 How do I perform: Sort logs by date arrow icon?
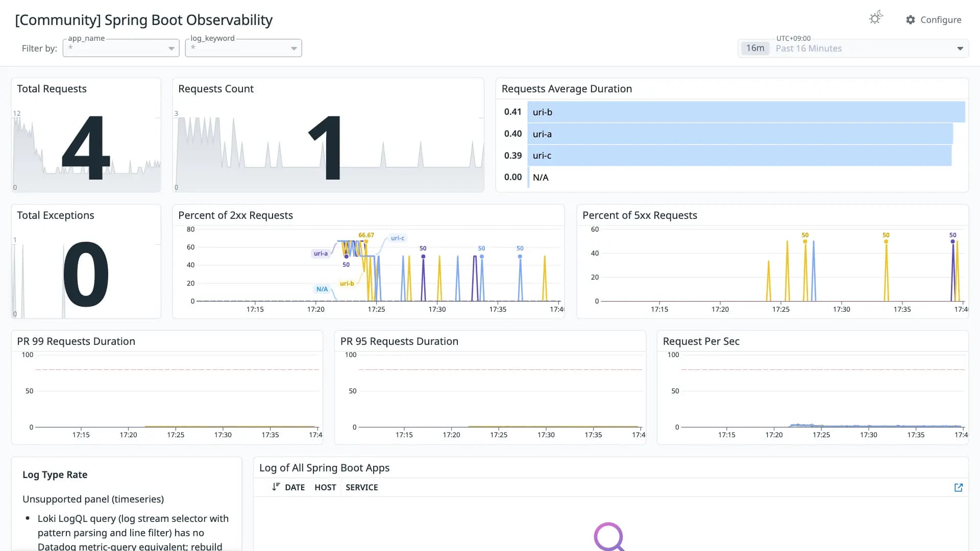(276, 487)
